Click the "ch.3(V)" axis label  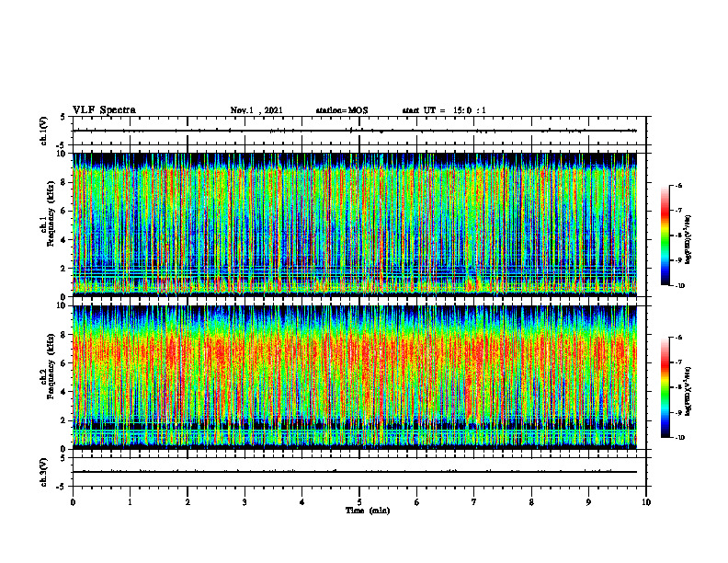point(44,473)
